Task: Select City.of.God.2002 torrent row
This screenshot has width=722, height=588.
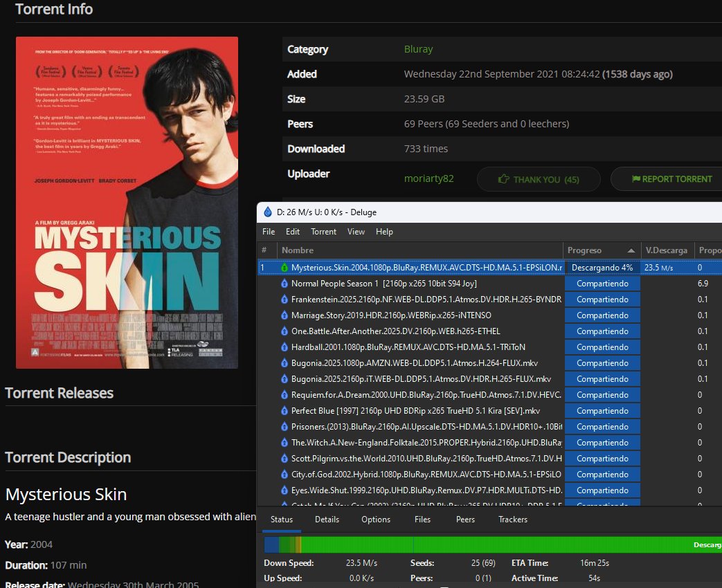Action: point(489,475)
